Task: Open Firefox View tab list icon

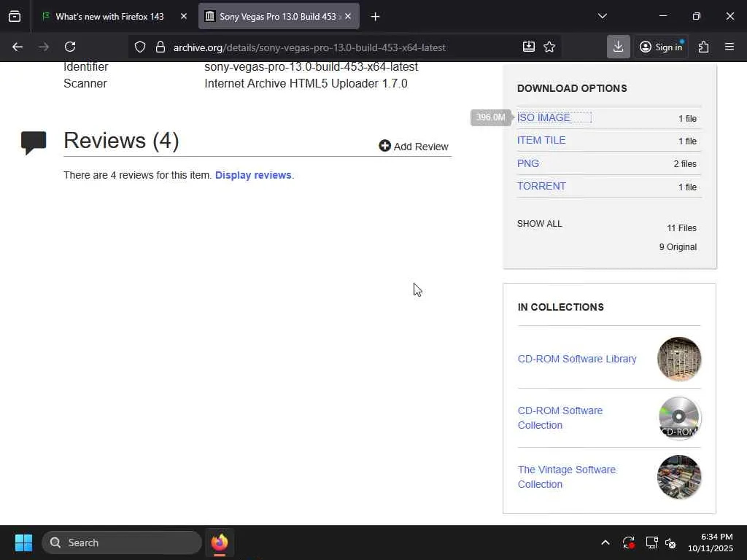Action: 15,17
